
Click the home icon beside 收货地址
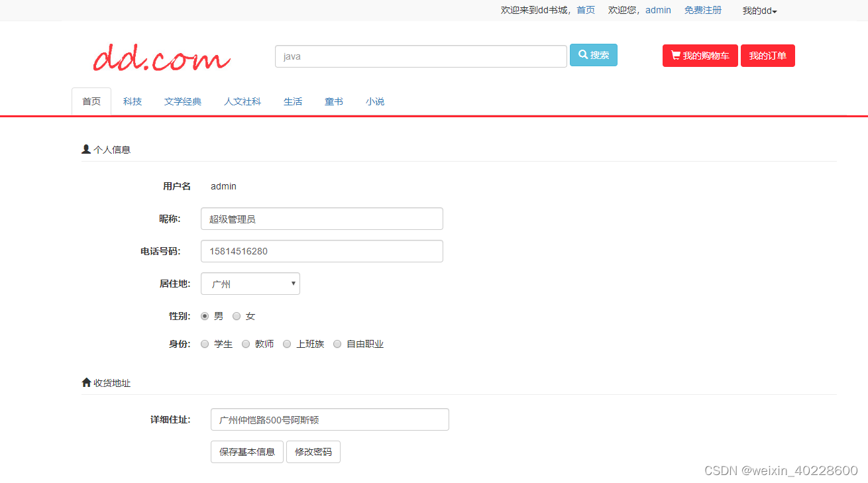coord(86,382)
